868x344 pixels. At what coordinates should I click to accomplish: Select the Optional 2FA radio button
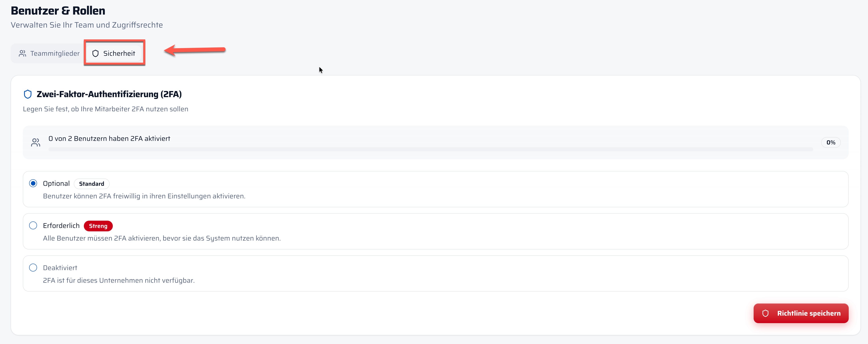pos(33,183)
